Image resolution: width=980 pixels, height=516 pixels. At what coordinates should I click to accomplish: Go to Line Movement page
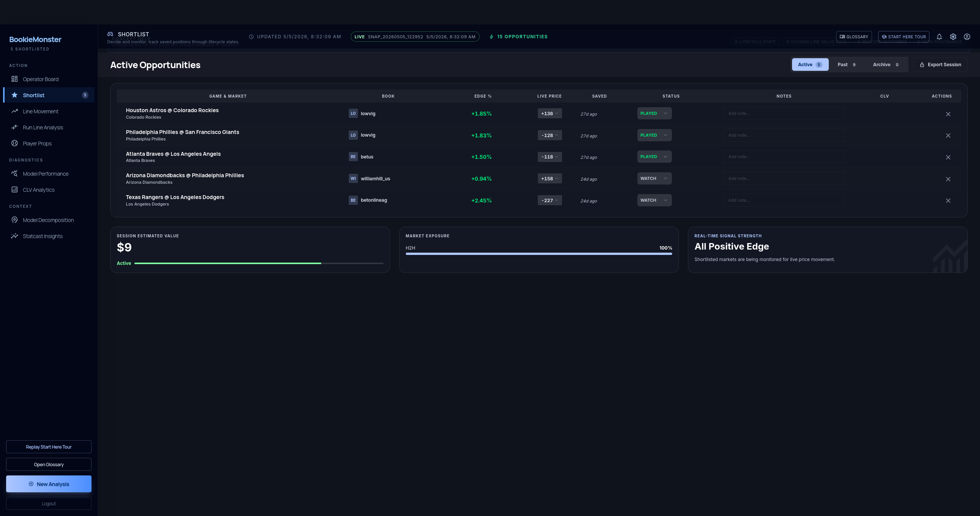click(x=49, y=111)
